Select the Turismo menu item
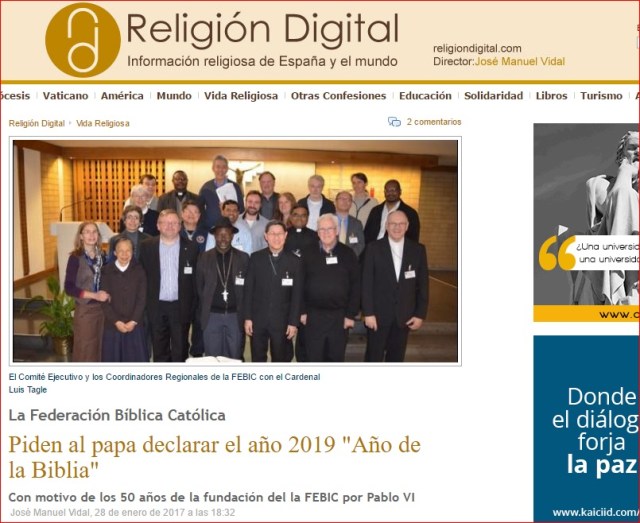Viewport: 640px width, 523px height. point(601,96)
